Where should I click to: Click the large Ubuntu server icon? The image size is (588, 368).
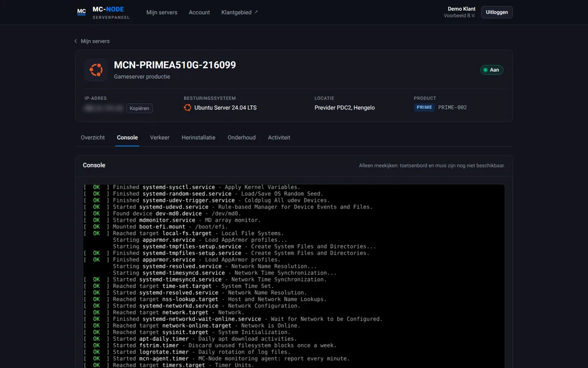coord(96,70)
